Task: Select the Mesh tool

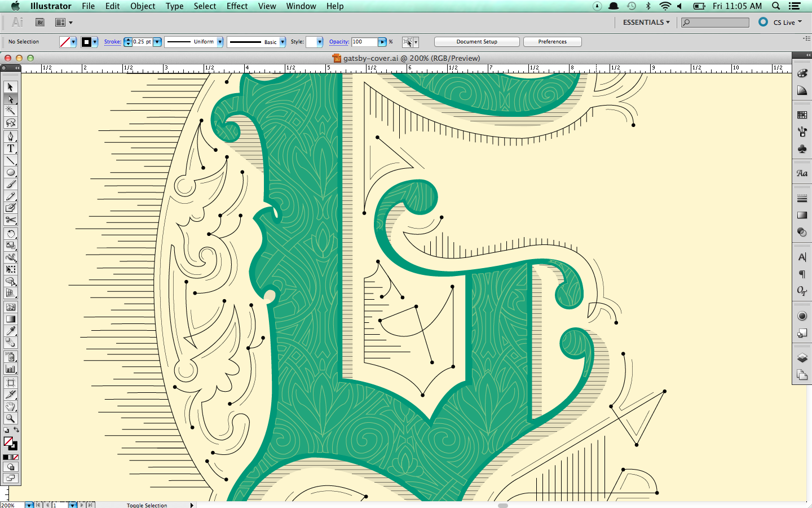Action: [x=10, y=307]
